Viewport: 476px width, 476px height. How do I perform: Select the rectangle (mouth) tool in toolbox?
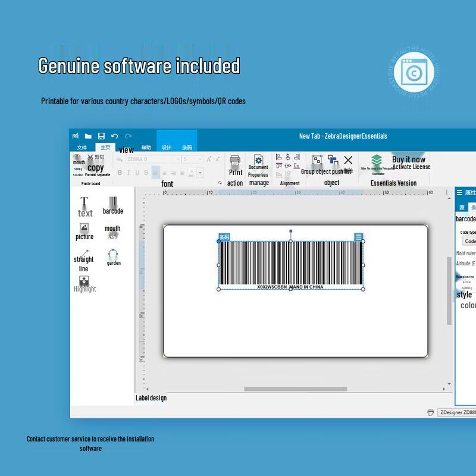tap(112, 231)
